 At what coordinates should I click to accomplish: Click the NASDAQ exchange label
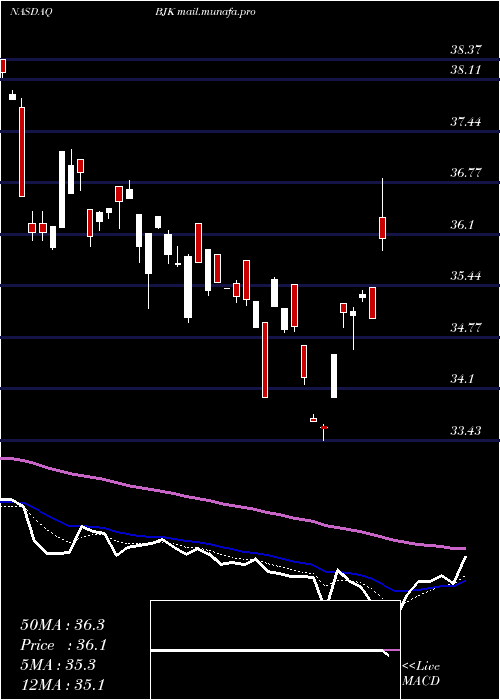(x=31, y=12)
